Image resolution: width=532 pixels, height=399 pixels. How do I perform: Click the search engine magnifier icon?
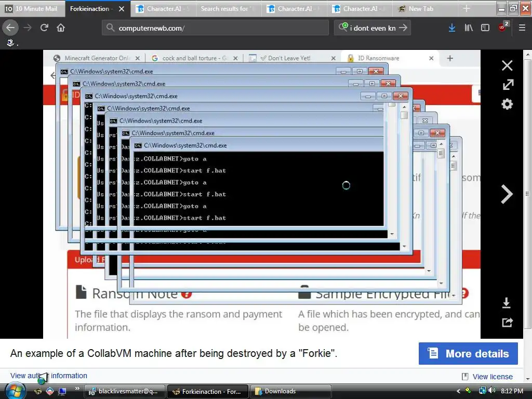click(343, 27)
